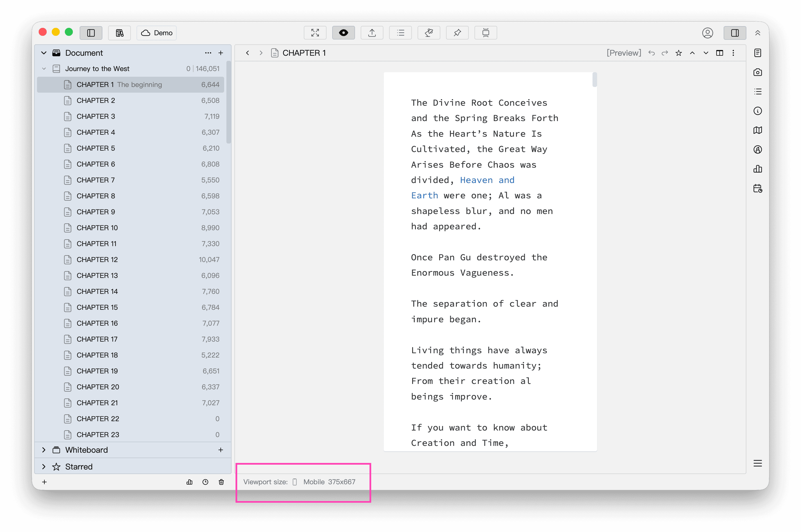Viewport: 801px width, 532px height.
Task: Click the focus frame toolbar icon
Action: click(x=486, y=33)
